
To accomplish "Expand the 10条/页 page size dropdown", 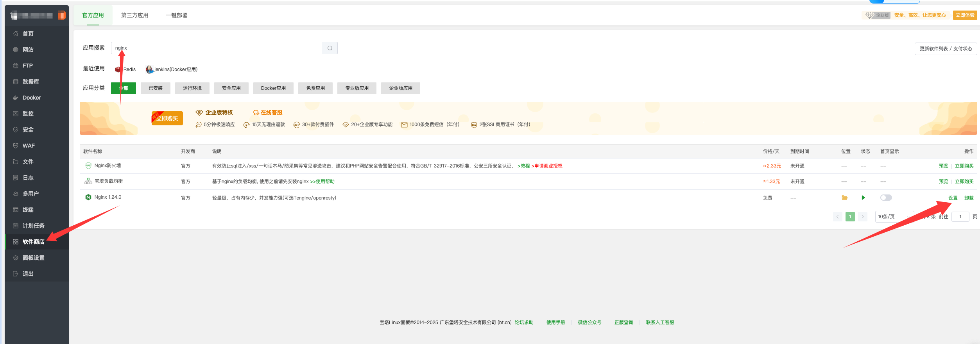I will coord(894,217).
